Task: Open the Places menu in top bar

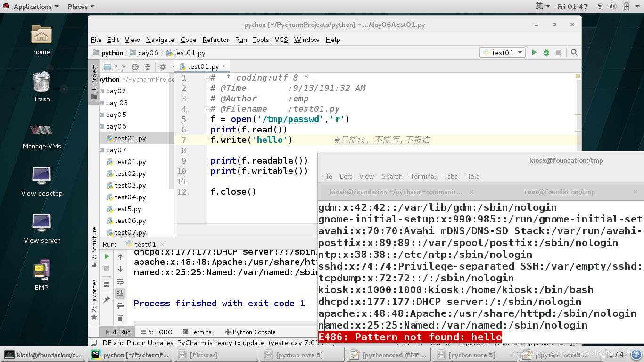Action: click(81, 7)
